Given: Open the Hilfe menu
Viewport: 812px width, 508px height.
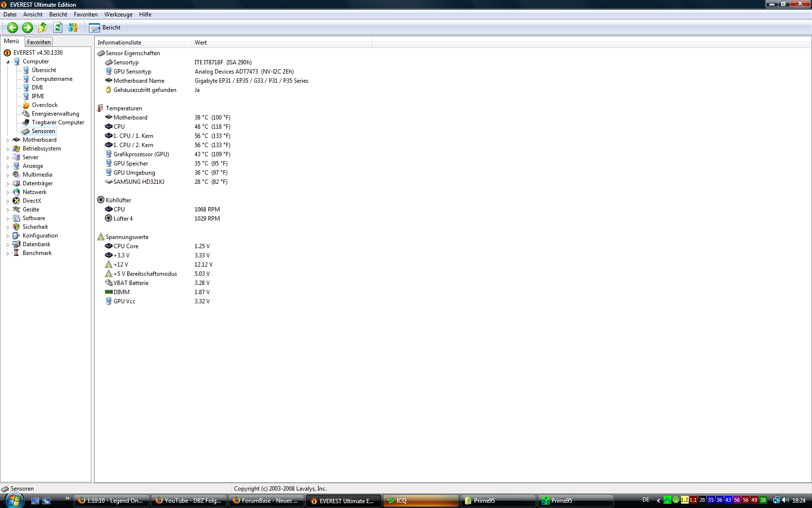Looking at the screenshot, I should point(145,15).
